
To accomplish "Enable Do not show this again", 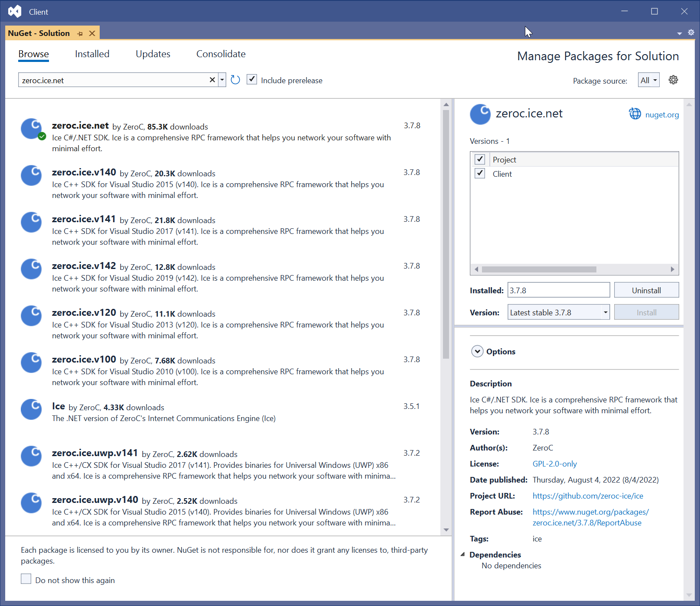I will (x=26, y=579).
